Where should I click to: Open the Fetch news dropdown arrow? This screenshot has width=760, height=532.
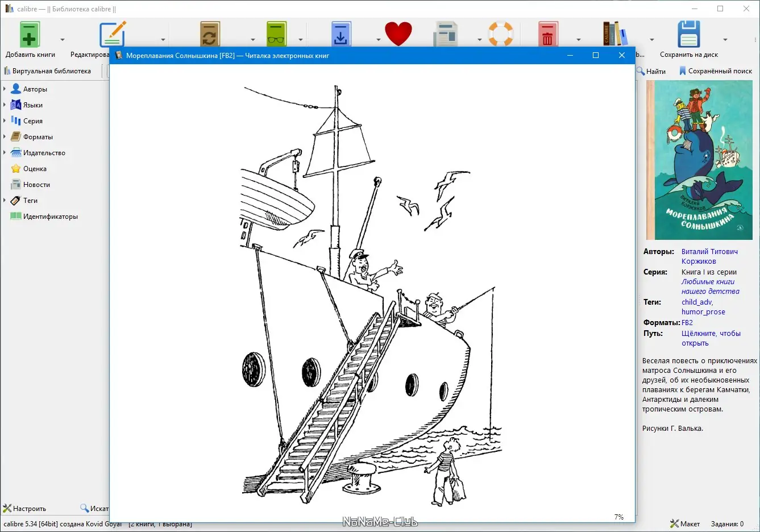tap(479, 40)
